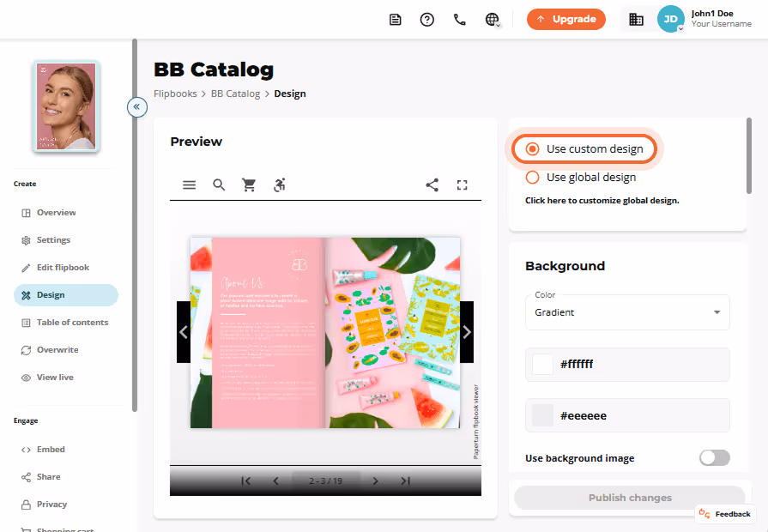Click link to customize global design
Screen dimensions: 768x532
(x=602, y=200)
